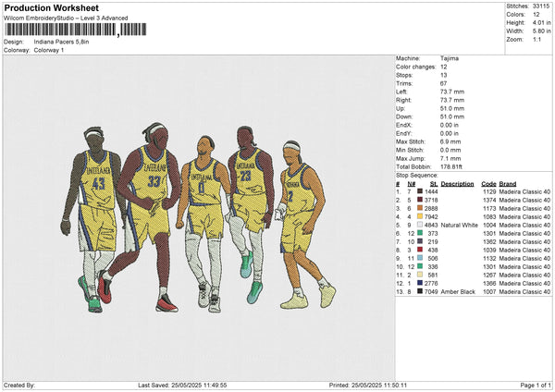Select the Height value "4.01 in"
The image size is (555, 392).
tap(541, 22)
